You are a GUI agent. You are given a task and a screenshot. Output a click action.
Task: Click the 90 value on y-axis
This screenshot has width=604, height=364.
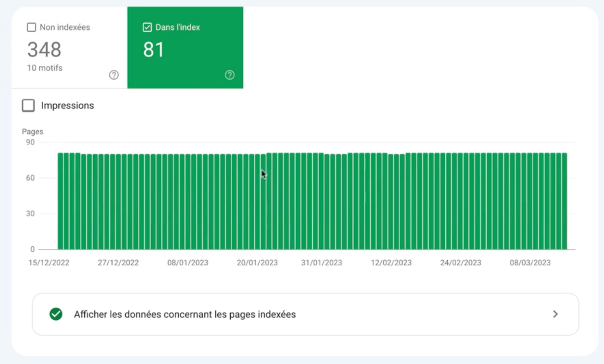pyautogui.click(x=30, y=142)
